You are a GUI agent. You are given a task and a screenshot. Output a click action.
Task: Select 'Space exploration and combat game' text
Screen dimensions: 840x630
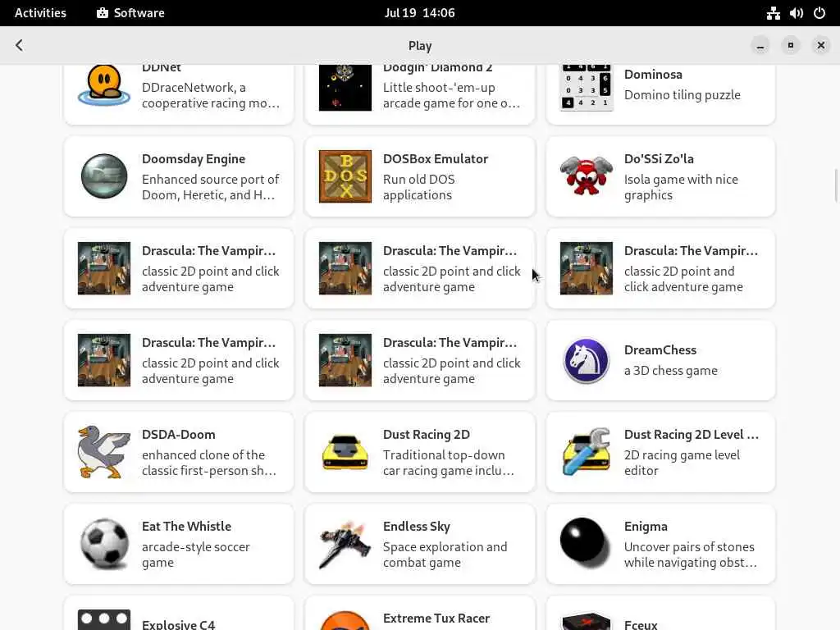[x=445, y=555]
